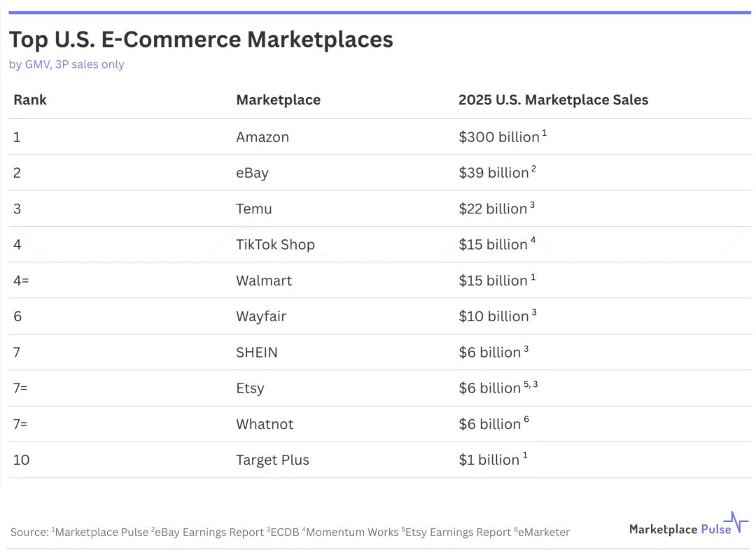The image size is (756, 557).
Task: Select the Amazon marketplace row name
Action: [x=262, y=137]
